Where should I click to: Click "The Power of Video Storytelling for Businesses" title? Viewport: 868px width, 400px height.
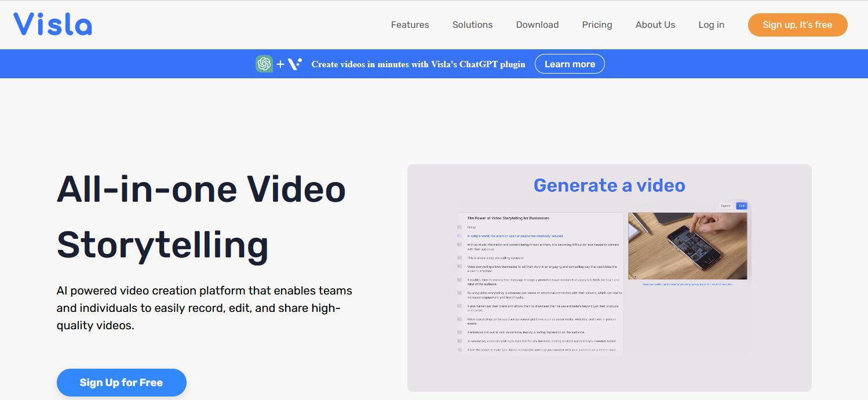click(508, 218)
